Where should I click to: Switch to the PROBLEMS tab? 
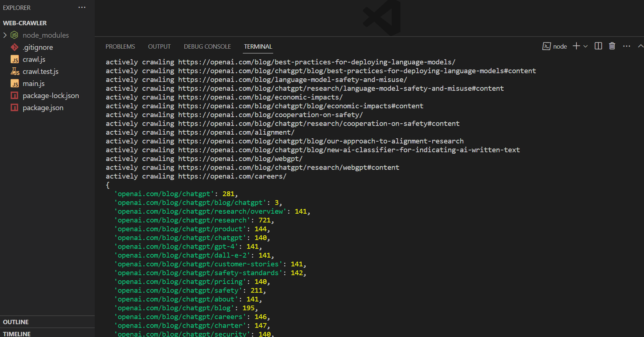(x=120, y=46)
